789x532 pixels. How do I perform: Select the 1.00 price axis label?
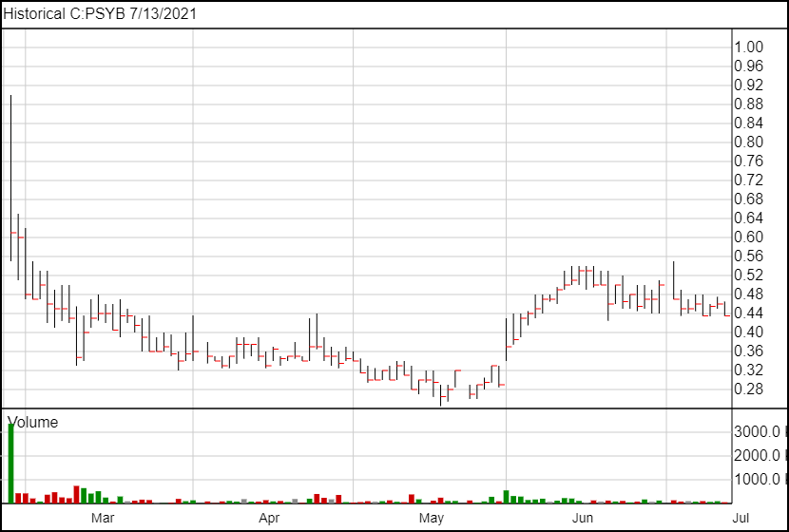coord(749,47)
